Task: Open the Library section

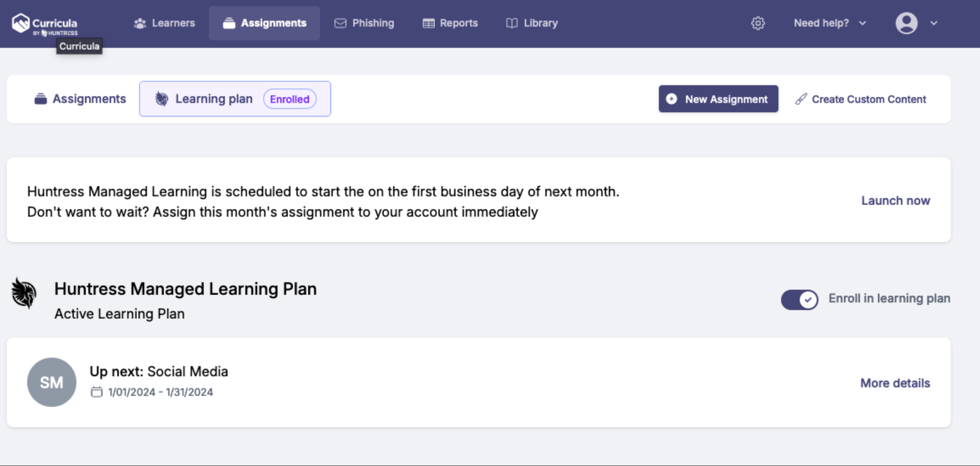Action: click(x=532, y=23)
